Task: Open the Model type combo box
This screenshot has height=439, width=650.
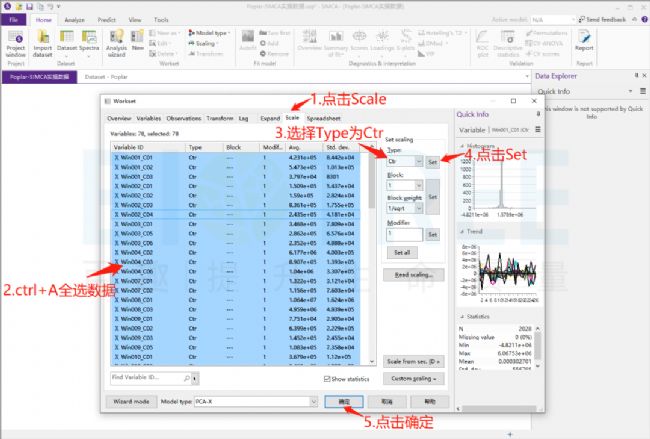Action: point(256,401)
